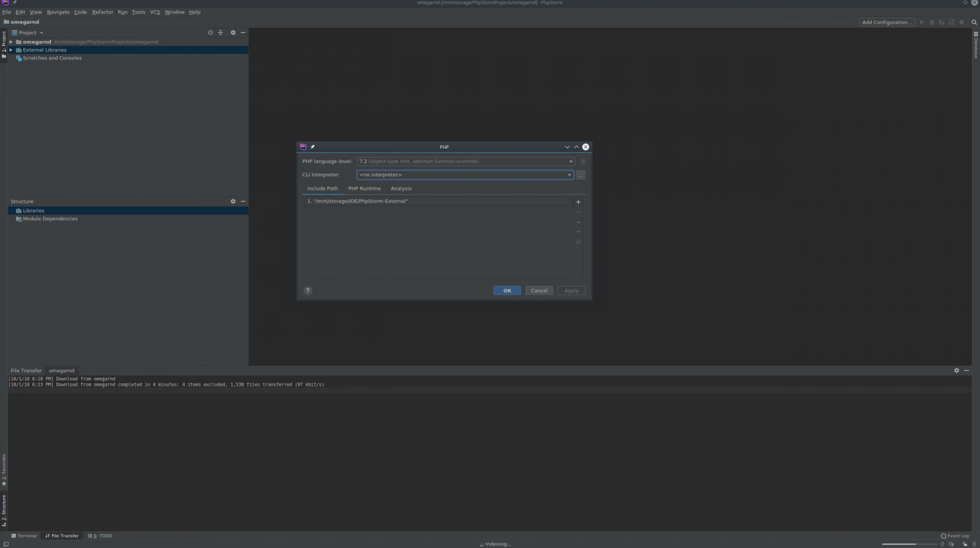Toggle the Project side tool window tab
The image size is (980, 548).
pyautogui.click(x=4, y=45)
